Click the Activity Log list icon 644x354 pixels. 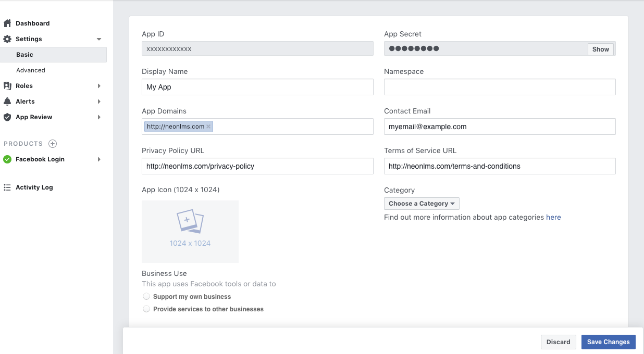7,187
